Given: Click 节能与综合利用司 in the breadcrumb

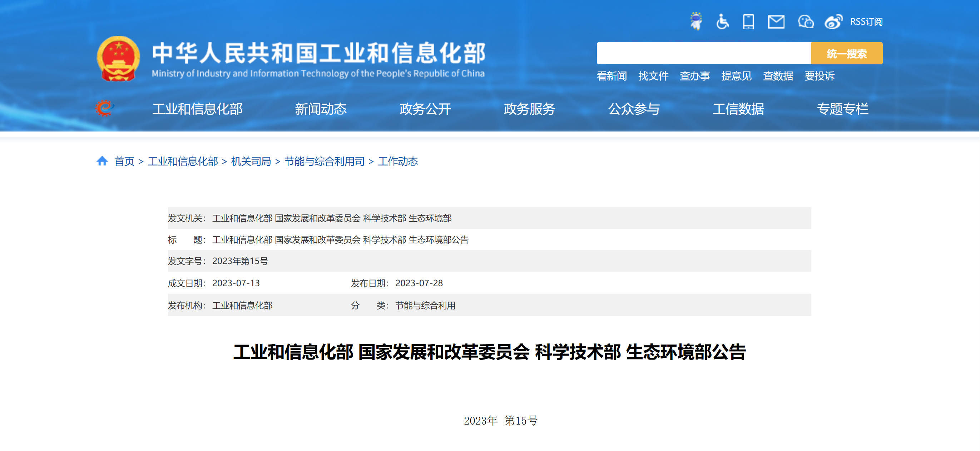Looking at the screenshot, I should point(325,162).
